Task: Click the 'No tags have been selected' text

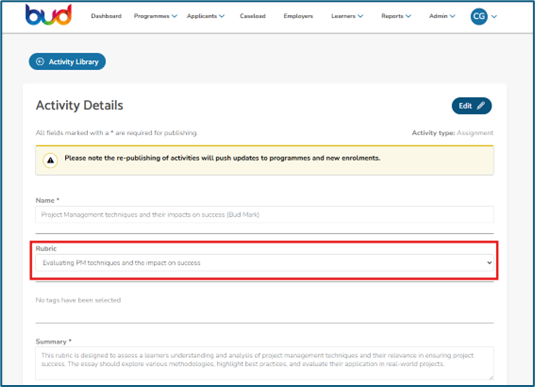Action: click(x=78, y=300)
